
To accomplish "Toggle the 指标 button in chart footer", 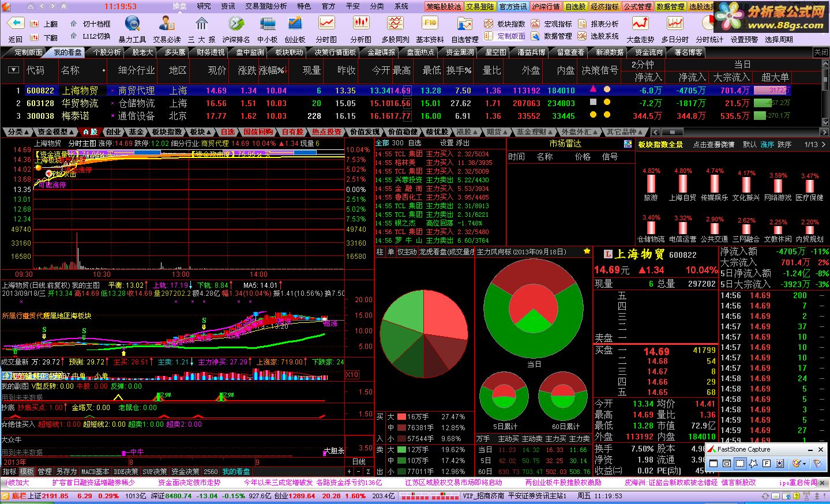I will click(x=9, y=471).
